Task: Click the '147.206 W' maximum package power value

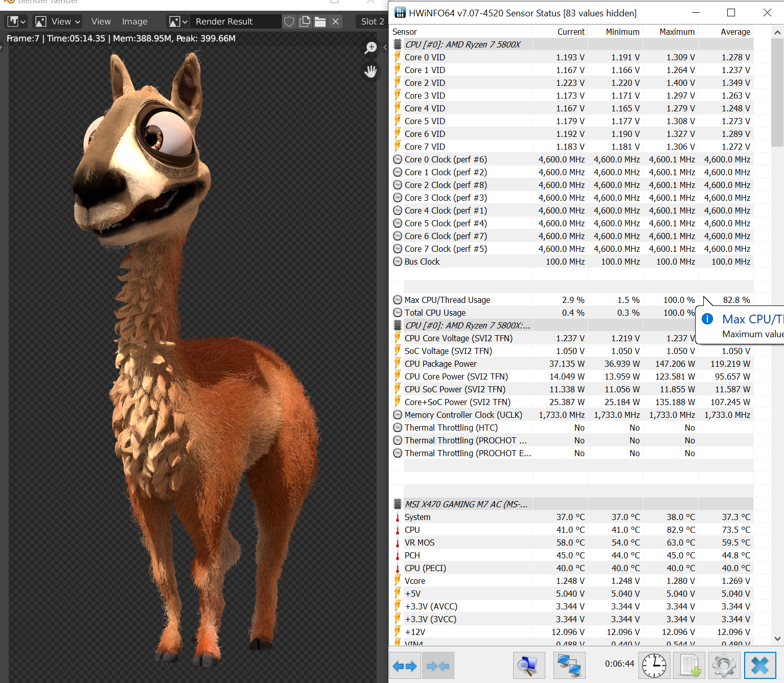Action: coord(675,364)
